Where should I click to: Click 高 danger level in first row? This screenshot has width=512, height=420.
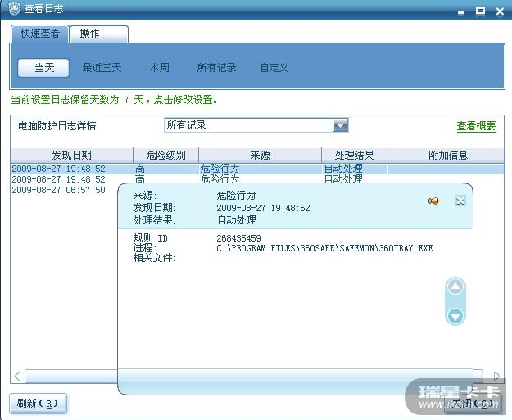pyautogui.click(x=140, y=169)
